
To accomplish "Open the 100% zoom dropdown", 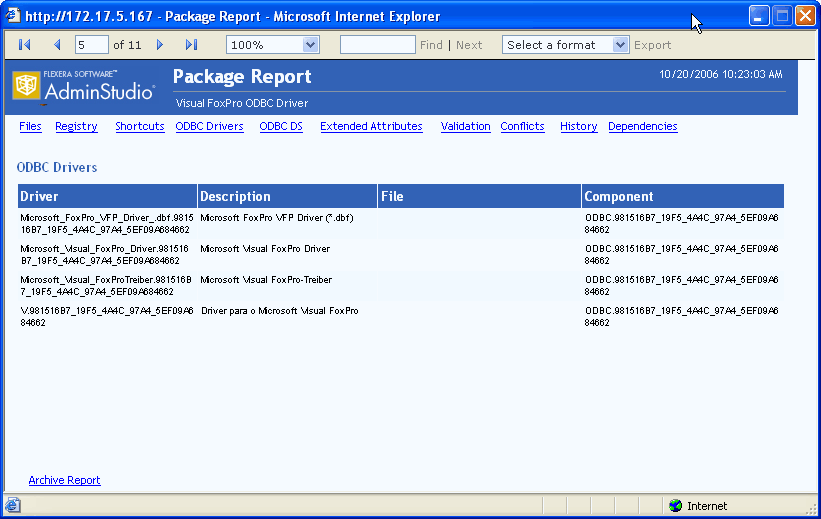I will 310,45.
